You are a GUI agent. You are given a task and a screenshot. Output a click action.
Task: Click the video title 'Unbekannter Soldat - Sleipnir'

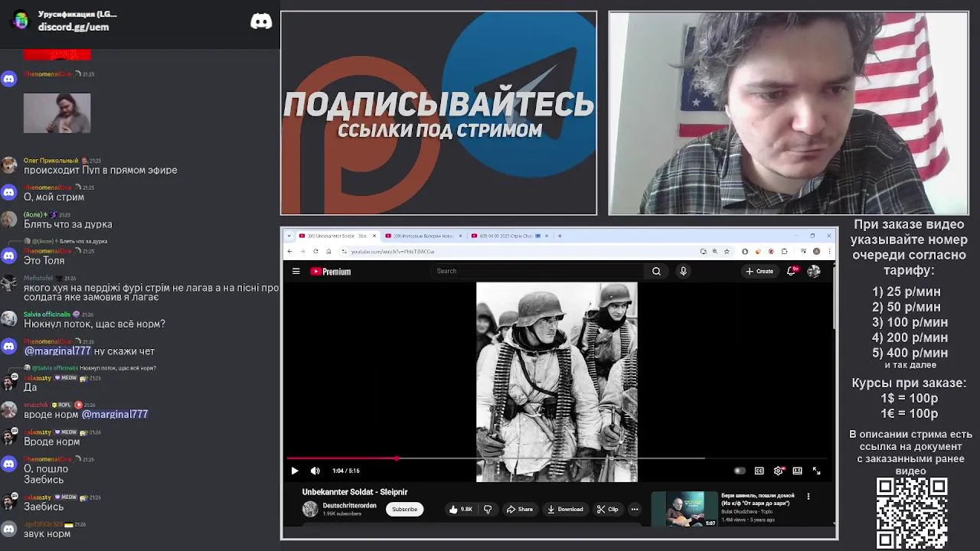(354, 492)
